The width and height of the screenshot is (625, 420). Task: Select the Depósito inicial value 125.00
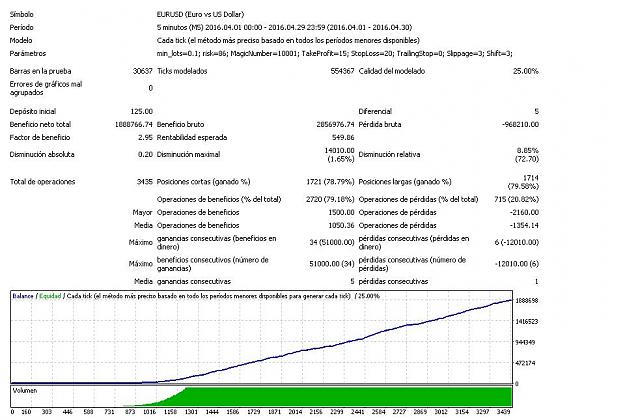point(142,112)
